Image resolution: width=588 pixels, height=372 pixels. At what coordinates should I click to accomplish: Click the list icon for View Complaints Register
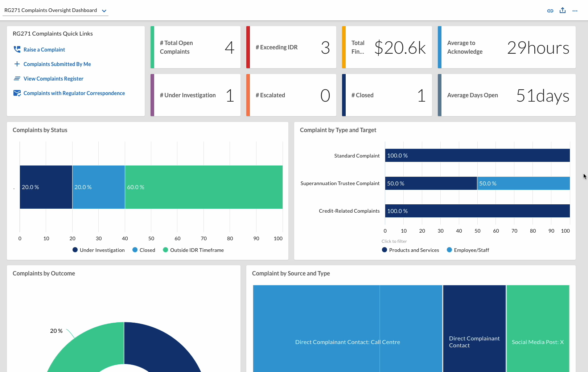tap(17, 78)
